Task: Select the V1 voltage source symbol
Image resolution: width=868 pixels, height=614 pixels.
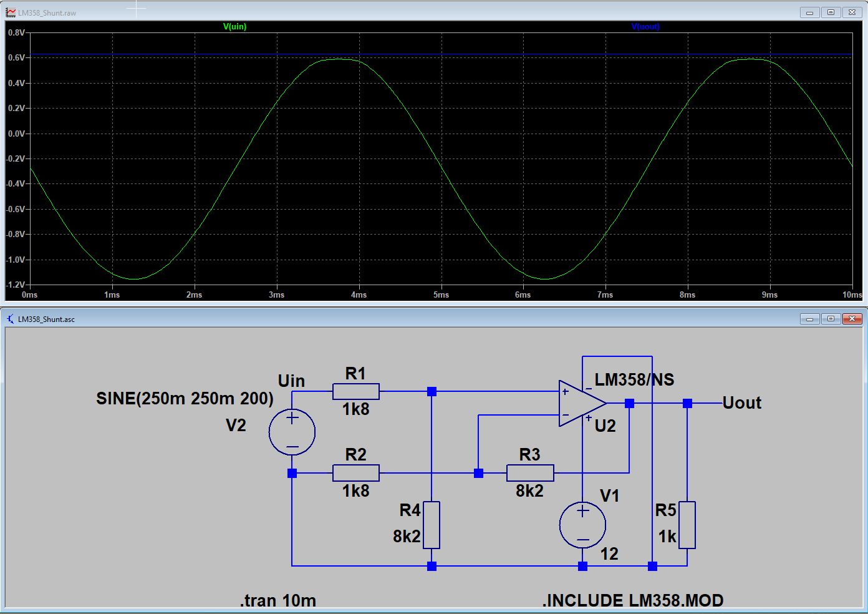Action: pos(582,525)
